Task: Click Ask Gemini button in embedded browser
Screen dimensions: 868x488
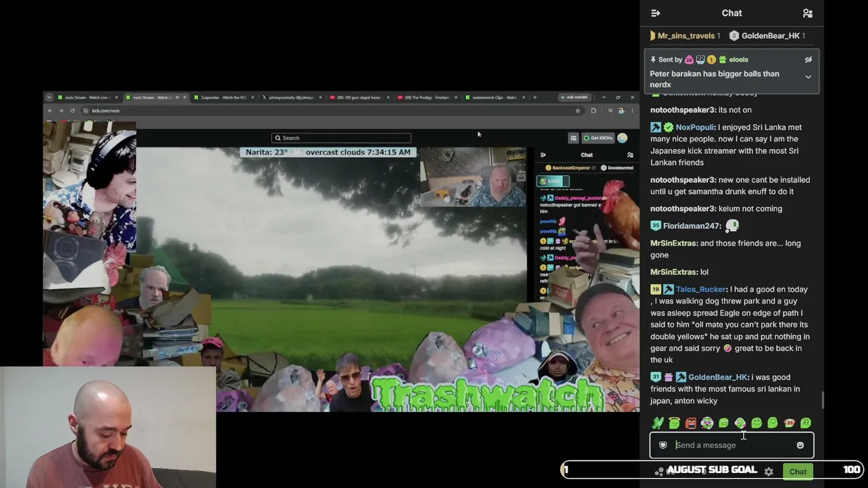Action: (x=575, y=97)
